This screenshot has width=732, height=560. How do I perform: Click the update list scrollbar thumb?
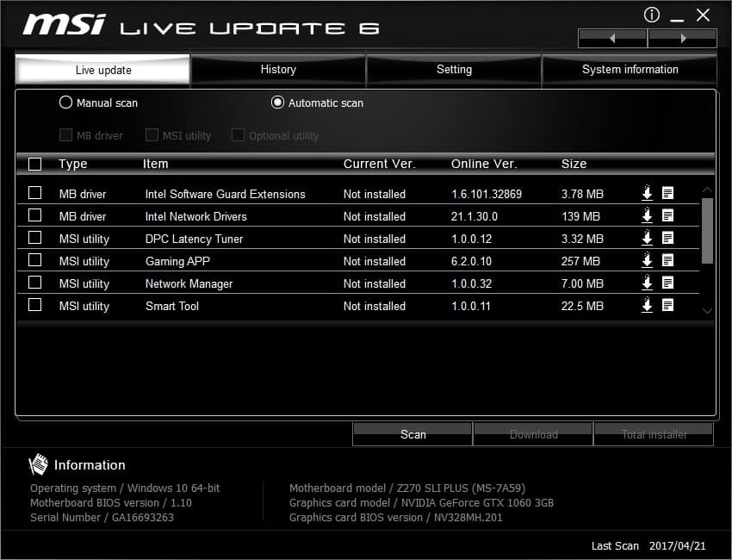[x=707, y=231]
